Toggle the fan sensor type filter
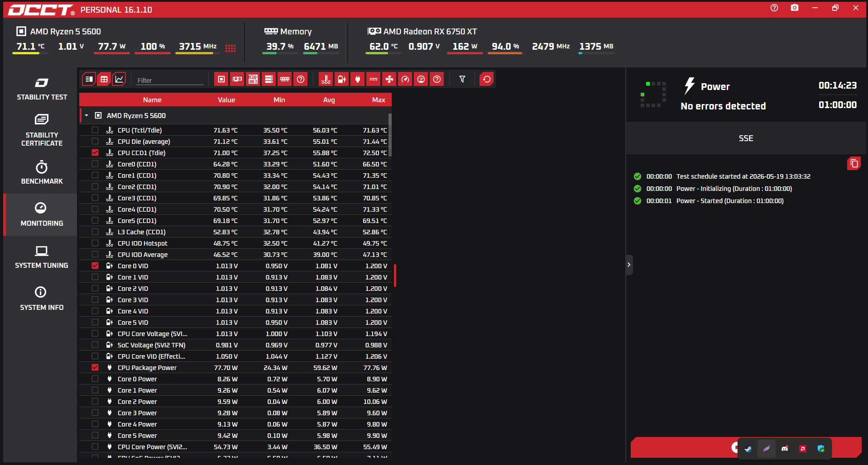Screen dimensions: 868x465 389,79
